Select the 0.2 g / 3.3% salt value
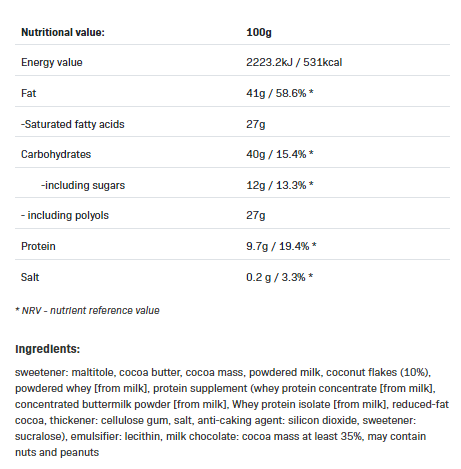Viewport: 461px width, 469px height. (279, 277)
